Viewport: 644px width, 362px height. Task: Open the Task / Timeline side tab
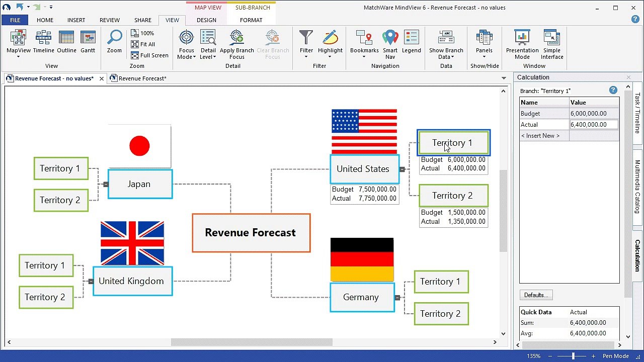(637, 113)
